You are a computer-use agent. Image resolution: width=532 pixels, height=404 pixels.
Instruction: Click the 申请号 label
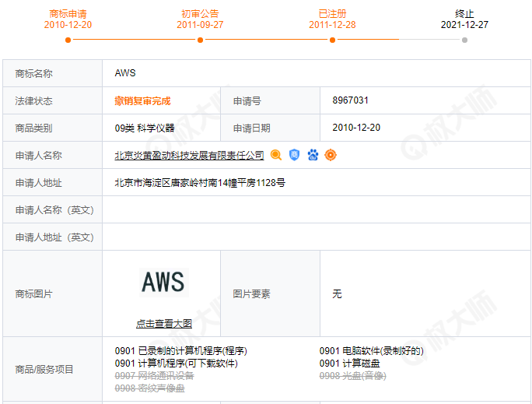(x=247, y=101)
